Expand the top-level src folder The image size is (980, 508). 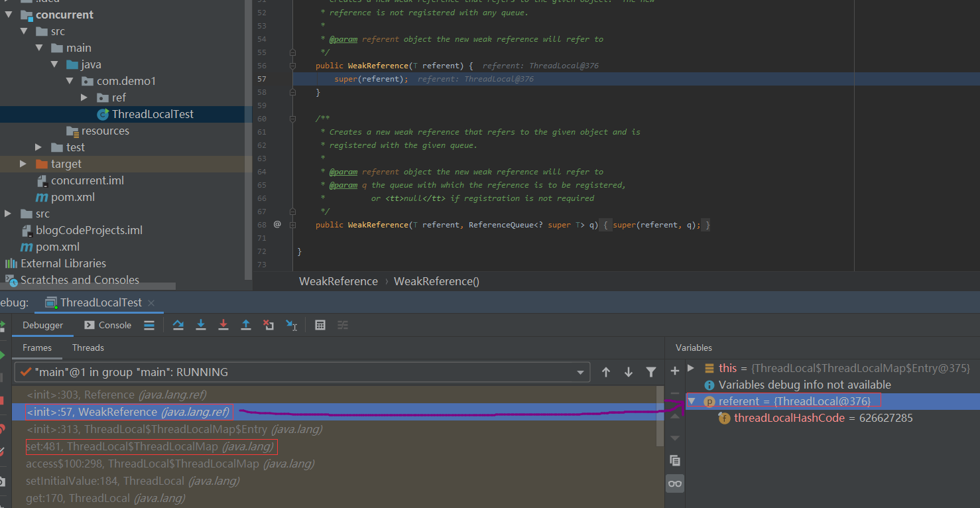8,214
